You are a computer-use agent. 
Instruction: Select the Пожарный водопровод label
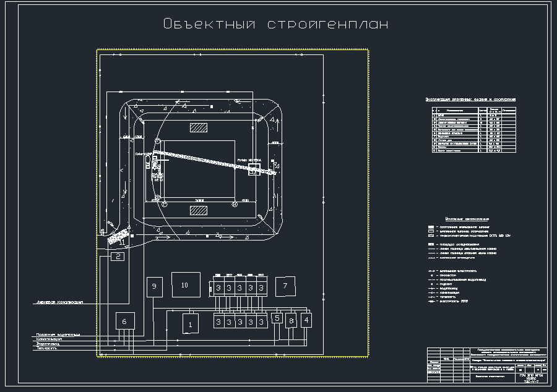tap(58, 334)
